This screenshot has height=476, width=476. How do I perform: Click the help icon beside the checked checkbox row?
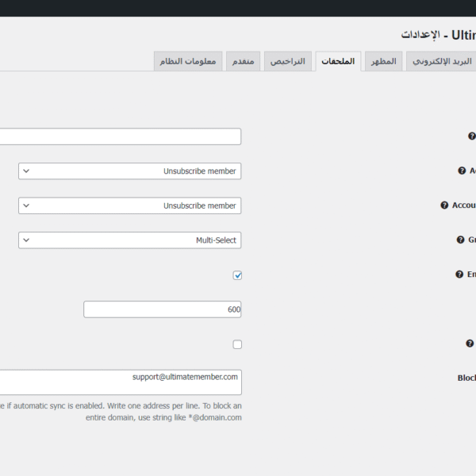click(x=459, y=274)
